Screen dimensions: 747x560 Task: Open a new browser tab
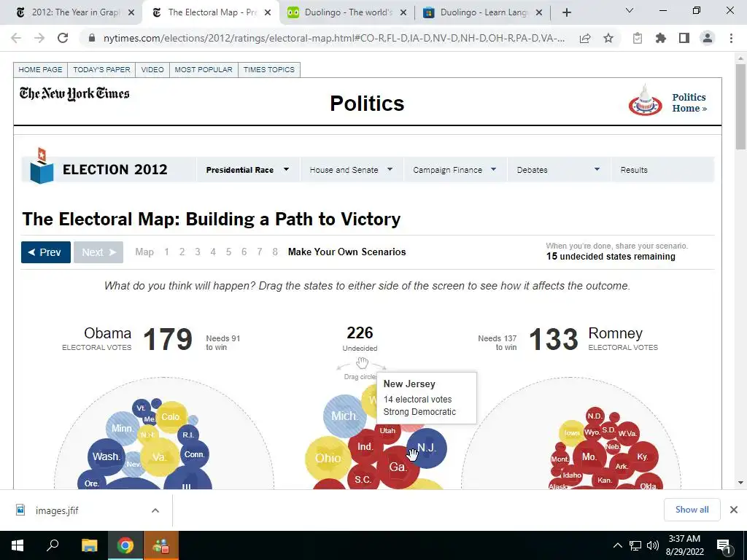[x=566, y=12]
